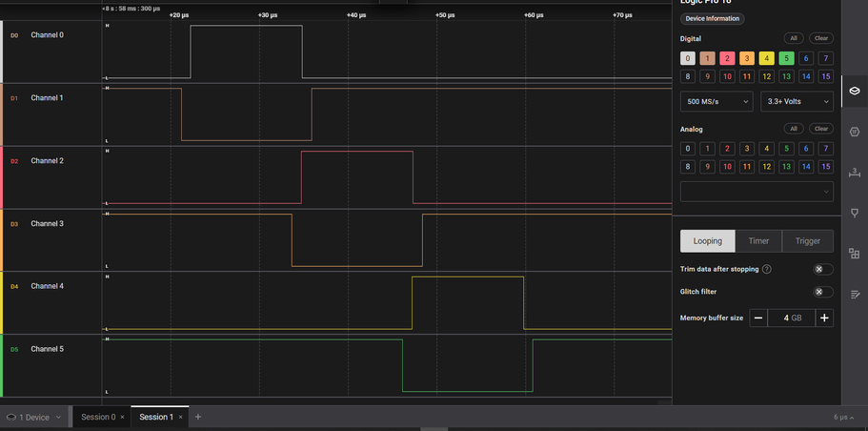Open the Measurements and timing markers panel

(854, 173)
